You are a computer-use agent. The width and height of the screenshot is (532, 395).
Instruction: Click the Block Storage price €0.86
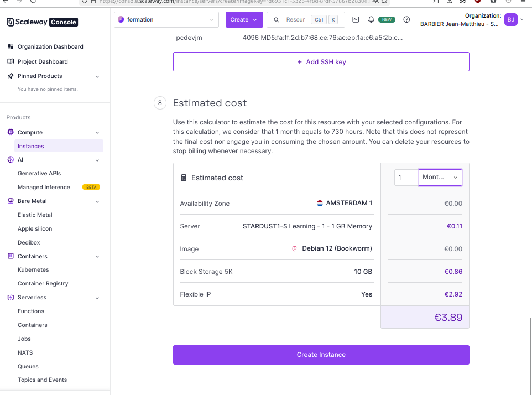tap(453, 272)
